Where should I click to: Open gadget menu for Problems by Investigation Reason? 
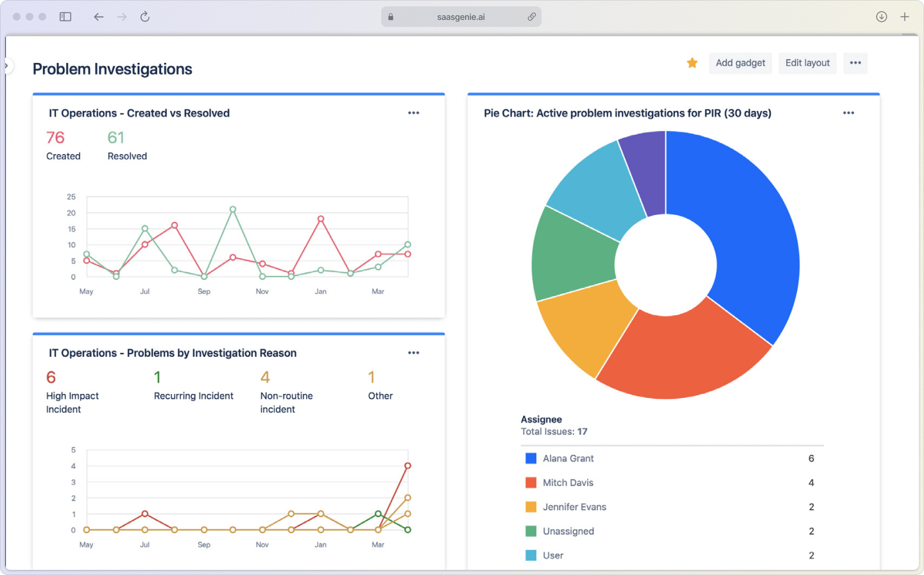pyautogui.click(x=413, y=352)
